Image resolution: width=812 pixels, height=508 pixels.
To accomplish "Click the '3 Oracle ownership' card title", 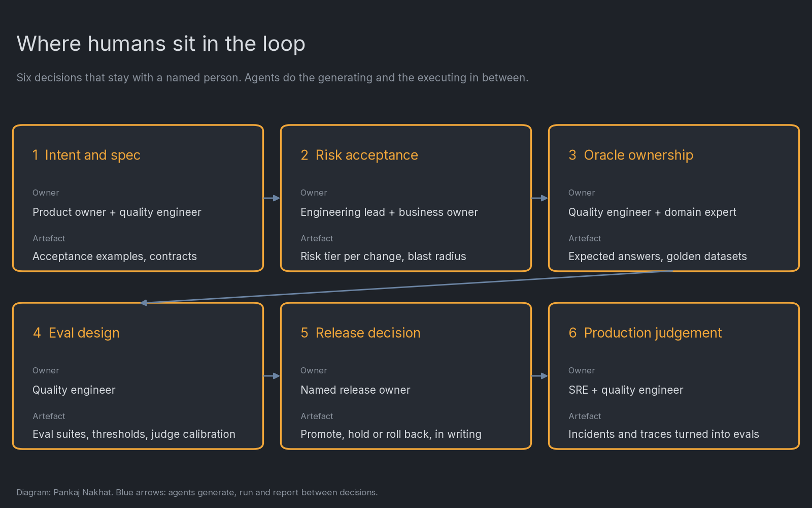I will [x=631, y=155].
